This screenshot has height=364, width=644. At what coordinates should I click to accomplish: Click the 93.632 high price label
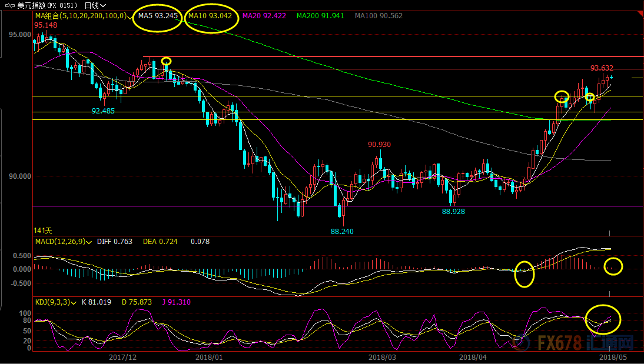tap(602, 68)
